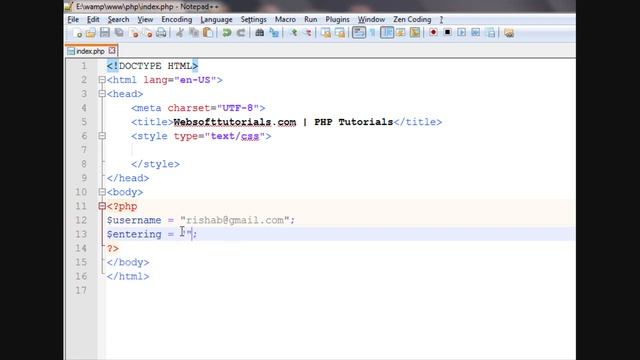Click the New file toolbar icon

[77, 33]
